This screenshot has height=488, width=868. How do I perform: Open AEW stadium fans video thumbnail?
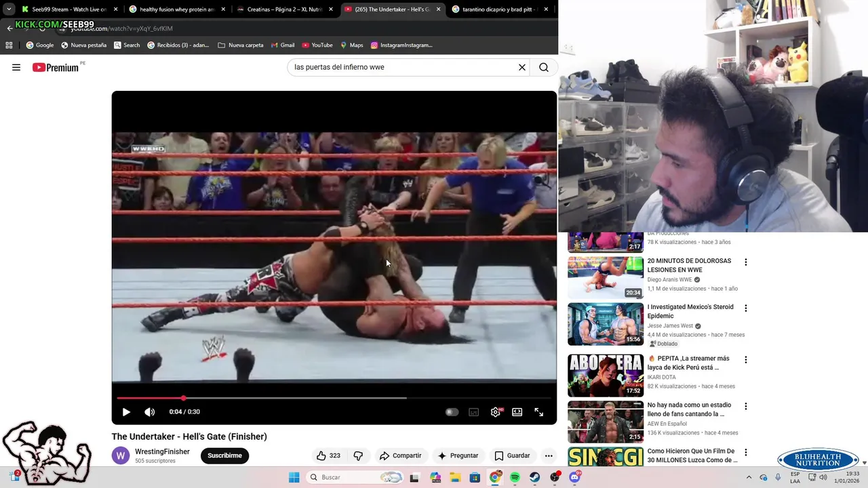coord(606,422)
